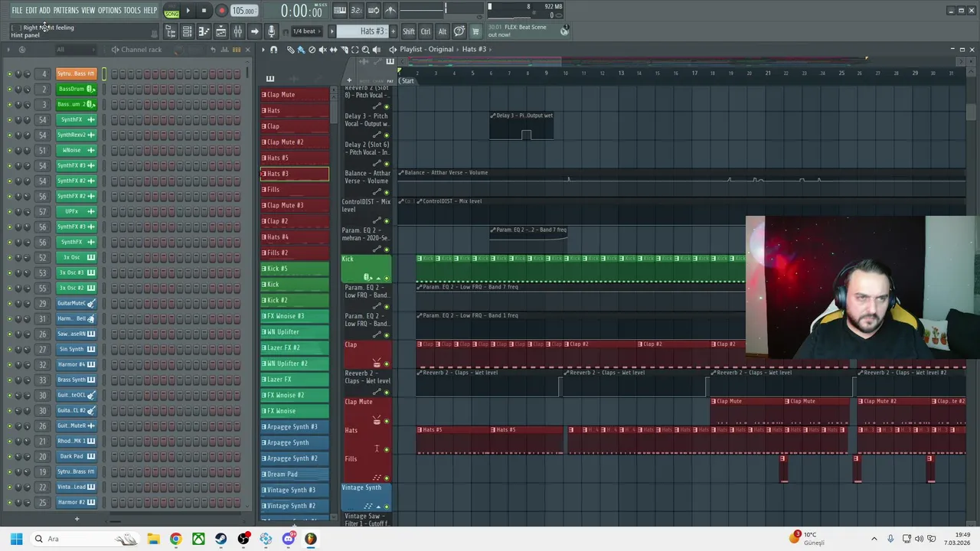Select the Paint brush tool
Image resolution: width=980 pixels, height=551 pixels.
point(301,50)
